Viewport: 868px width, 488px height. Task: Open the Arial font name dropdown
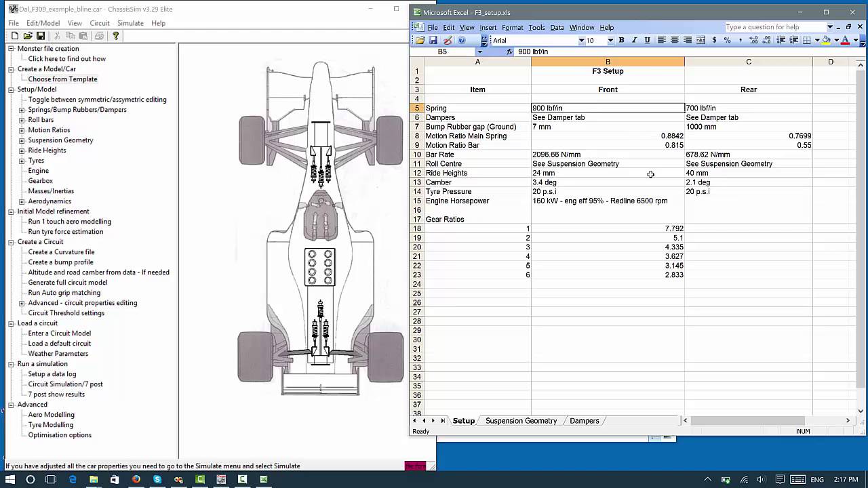click(581, 41)
